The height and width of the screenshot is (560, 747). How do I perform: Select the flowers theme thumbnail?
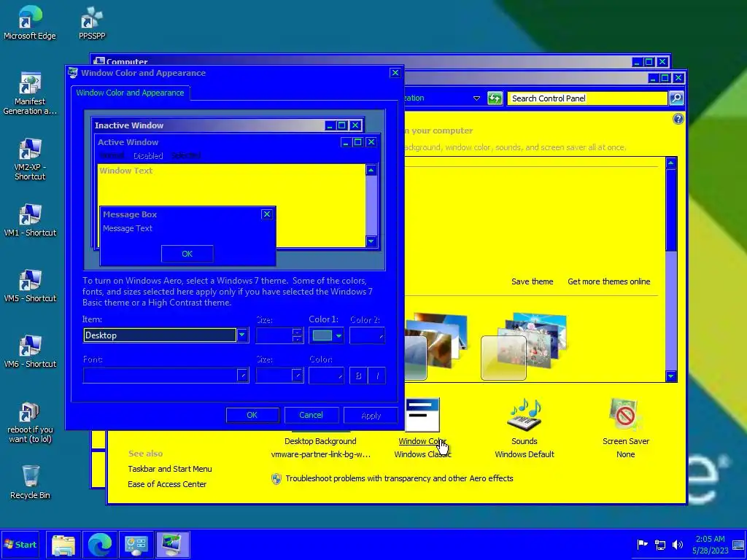click(524, 346)
